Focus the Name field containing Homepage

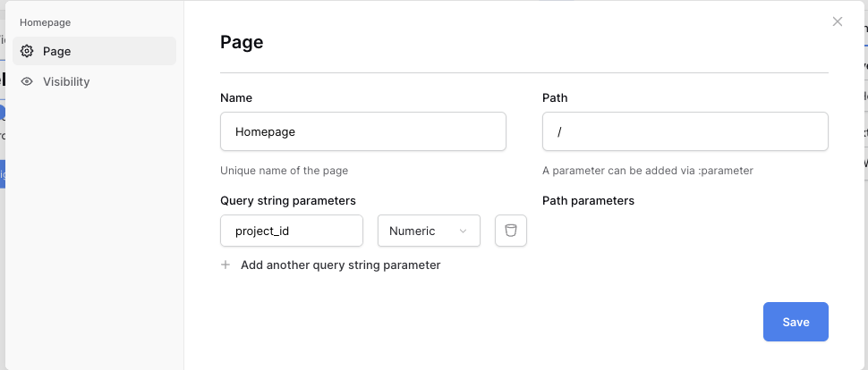click(362, 131)
